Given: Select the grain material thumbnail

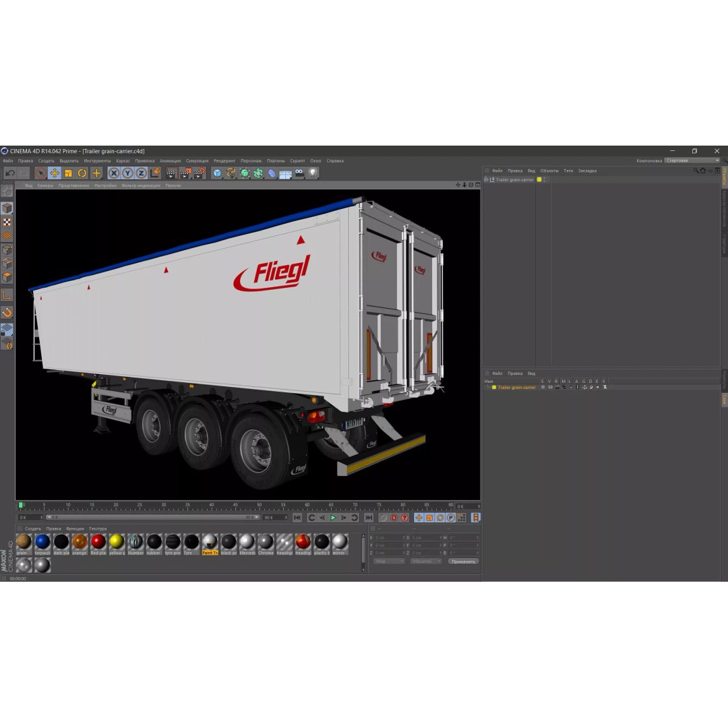Looking at the screenshot, I should [x=24, y=544].
